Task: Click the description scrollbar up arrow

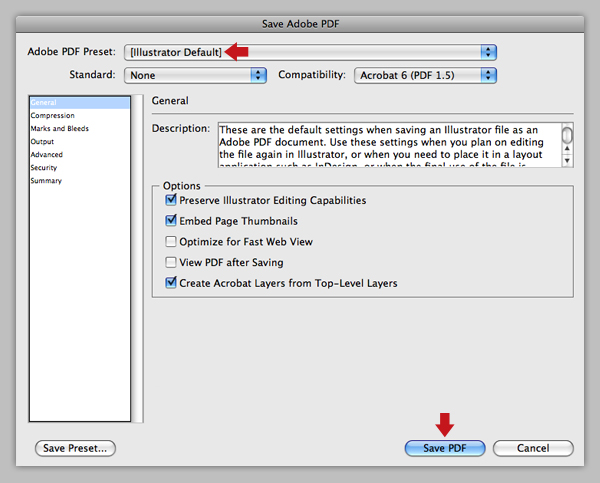Action: (x=567, y=149)
